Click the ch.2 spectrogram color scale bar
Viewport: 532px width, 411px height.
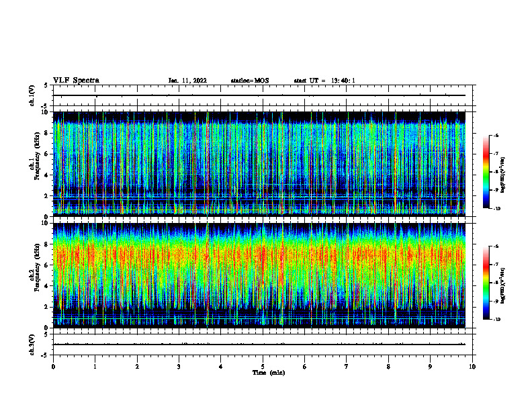(486, 283)
